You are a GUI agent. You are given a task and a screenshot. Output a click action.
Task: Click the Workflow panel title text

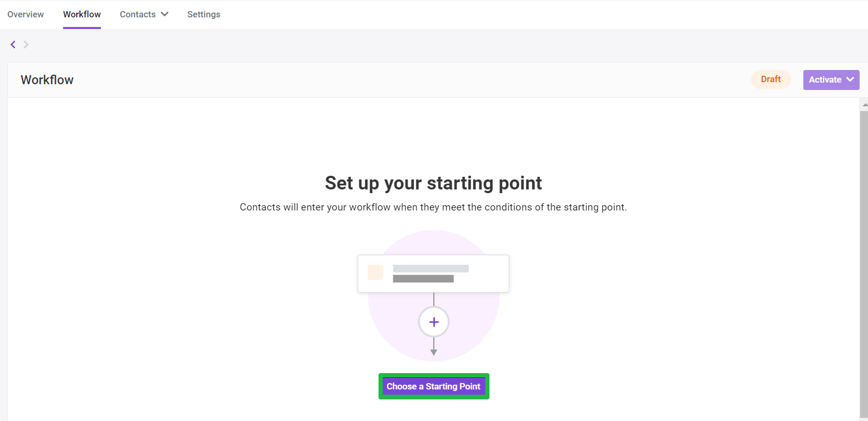pos(47,80)
